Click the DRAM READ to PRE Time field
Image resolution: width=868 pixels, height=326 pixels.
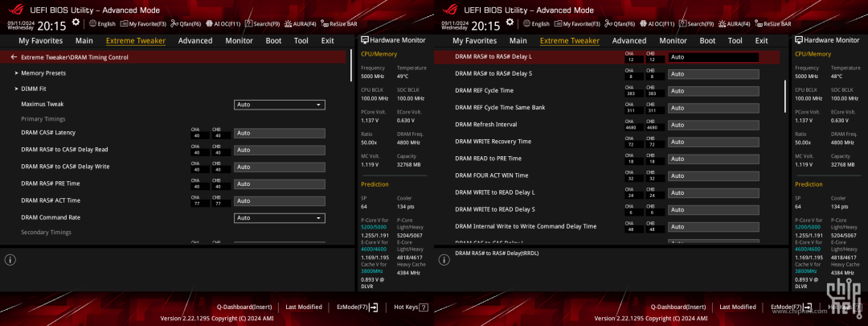tap(714, 159)
